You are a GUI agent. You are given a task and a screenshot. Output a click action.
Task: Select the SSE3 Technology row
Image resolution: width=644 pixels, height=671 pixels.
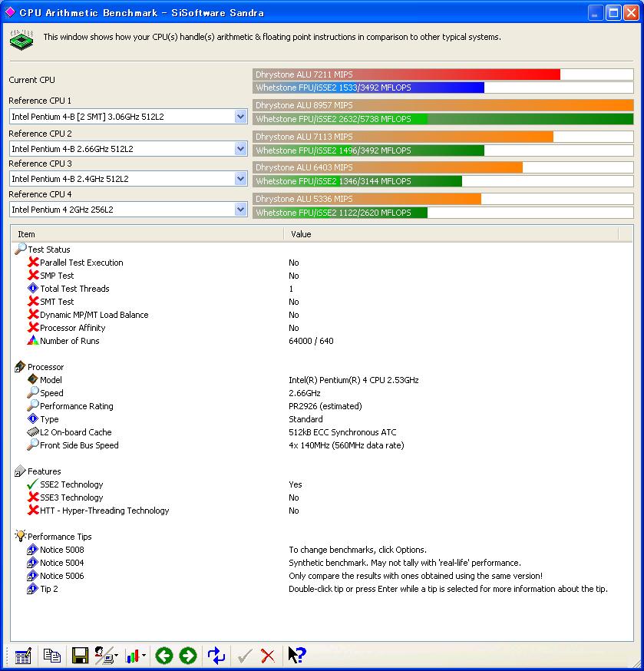point(322,497)
